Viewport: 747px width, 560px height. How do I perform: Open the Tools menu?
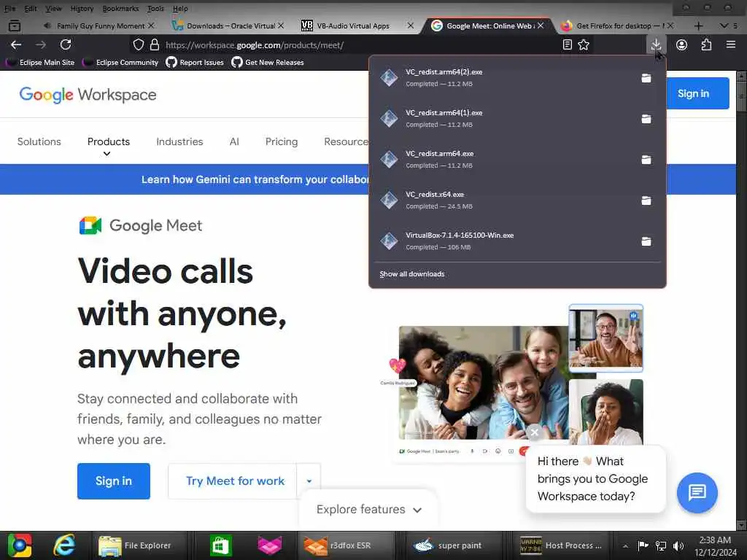155,8
